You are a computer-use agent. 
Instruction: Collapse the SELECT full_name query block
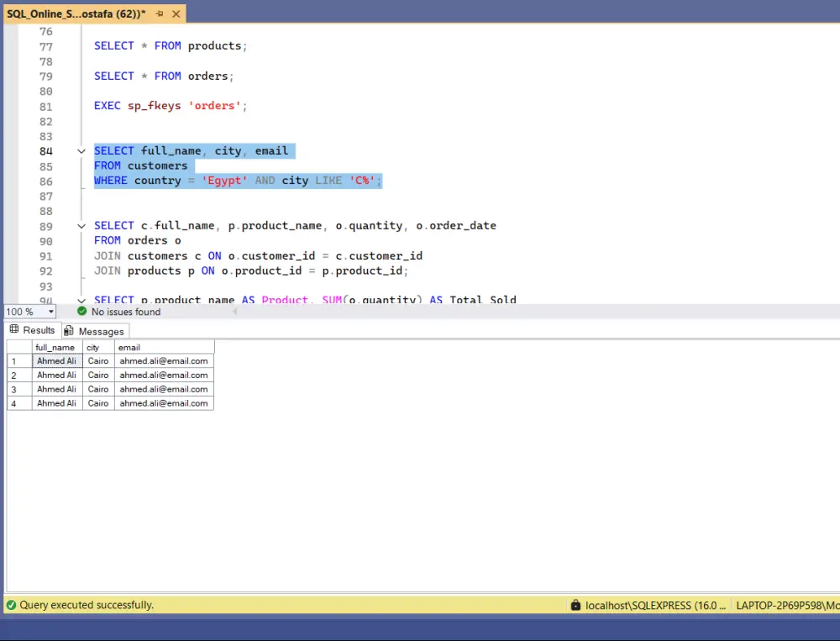tap(81, 150)
